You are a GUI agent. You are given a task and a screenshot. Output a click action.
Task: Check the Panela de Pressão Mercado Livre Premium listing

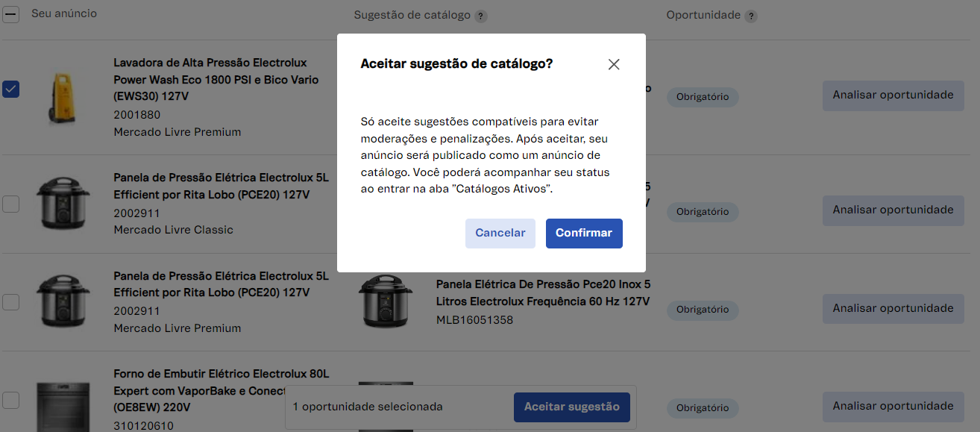pyautogui.click(x=10, y=302)
